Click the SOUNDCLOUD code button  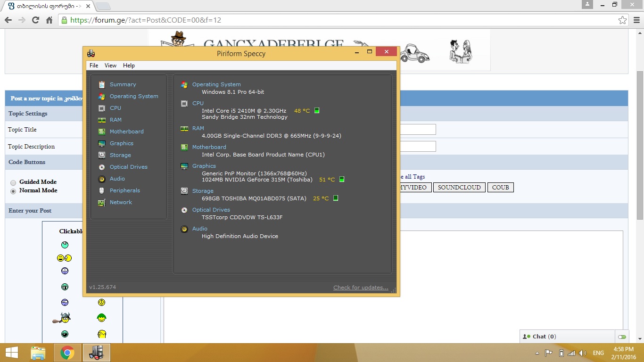459,188
